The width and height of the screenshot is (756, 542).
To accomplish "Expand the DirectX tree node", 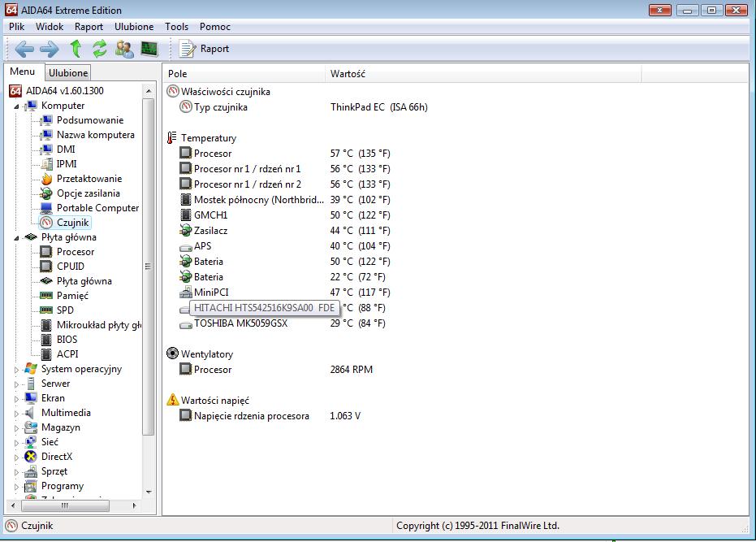I will point(16,457).
